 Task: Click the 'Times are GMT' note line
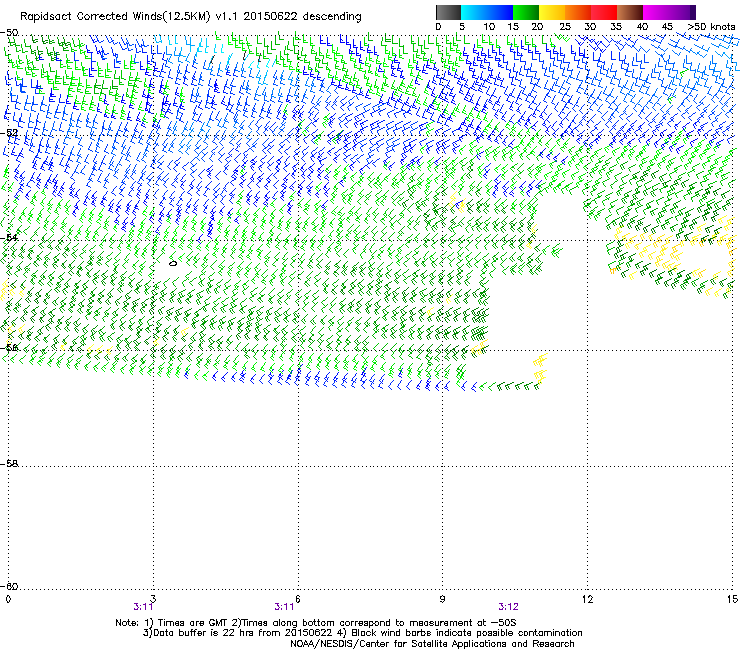(316, 623)
